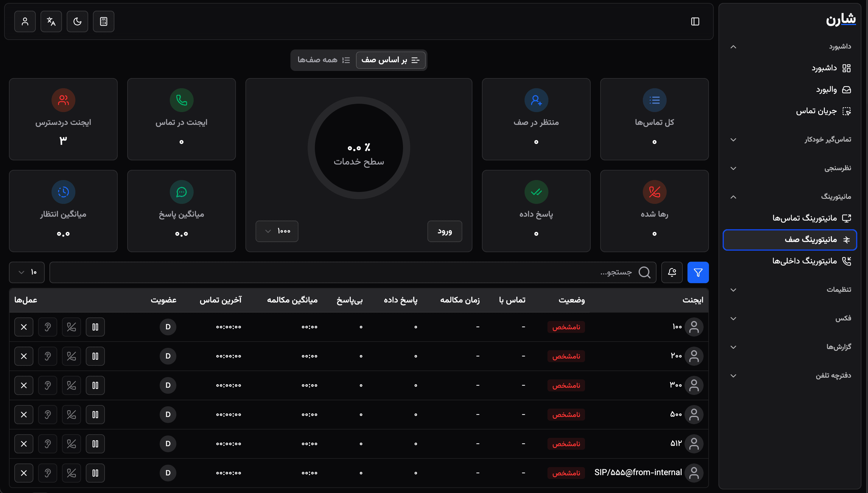This screenshot has height=493, width=868.
Task: Select the «بر اساس صف» view tab
Action: [x=391, y=60]
